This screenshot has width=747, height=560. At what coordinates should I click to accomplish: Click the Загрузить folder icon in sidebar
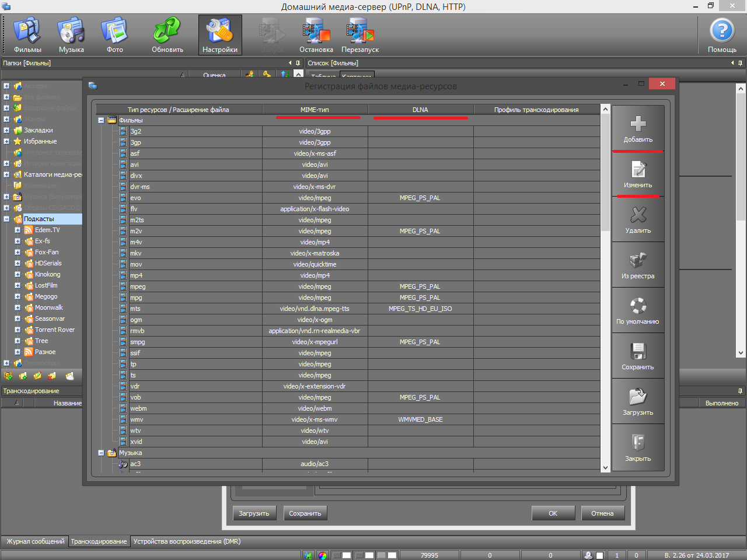[638, 397]
